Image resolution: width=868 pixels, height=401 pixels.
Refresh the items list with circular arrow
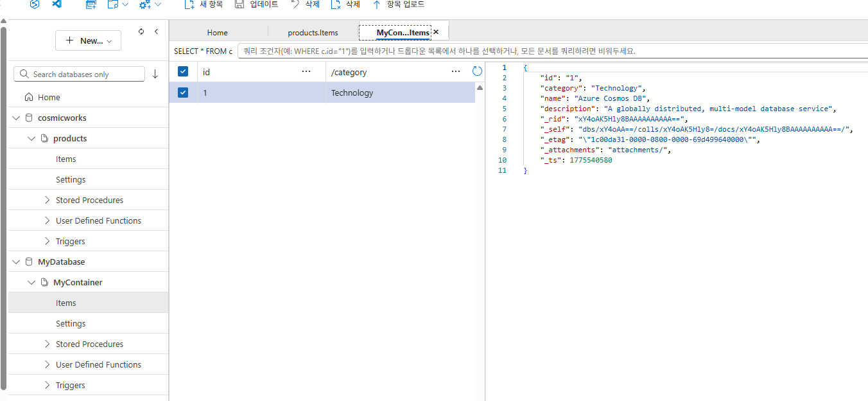477,71
